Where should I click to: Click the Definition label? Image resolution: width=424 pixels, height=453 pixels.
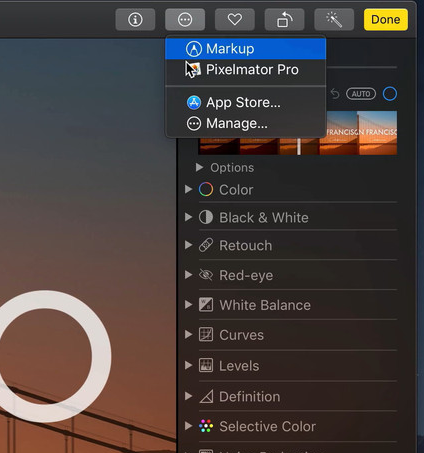pyautogui.click(x=250, y=397)
